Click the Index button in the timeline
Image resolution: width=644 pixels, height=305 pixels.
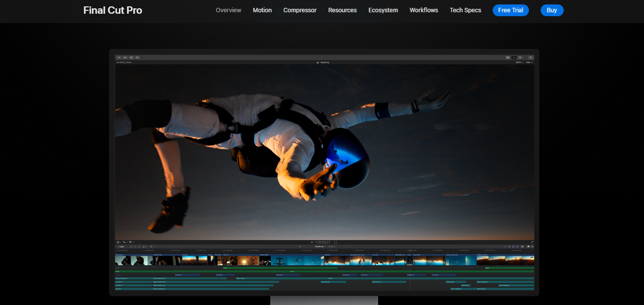tap(120, 247)
